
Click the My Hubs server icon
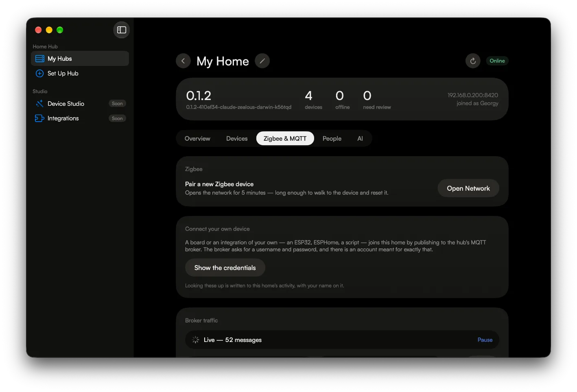pyautogui.click(x=39, y=59)
